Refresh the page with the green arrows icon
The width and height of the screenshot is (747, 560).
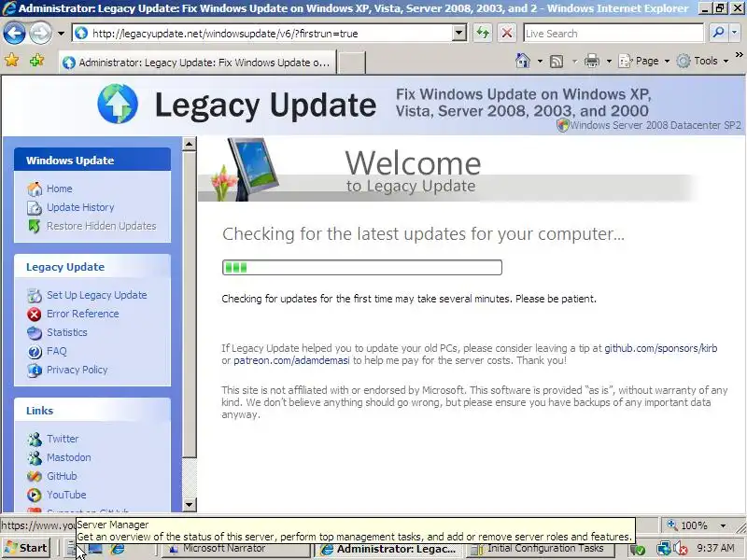[x=483, y=34]
